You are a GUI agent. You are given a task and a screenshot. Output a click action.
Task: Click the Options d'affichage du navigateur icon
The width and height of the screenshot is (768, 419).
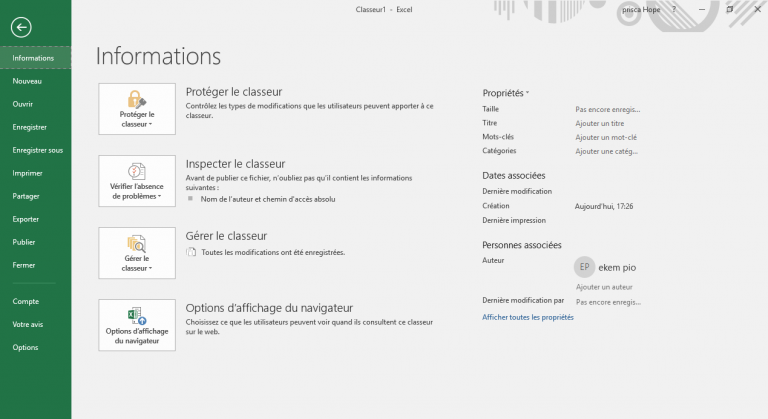(x=136, y=313)
